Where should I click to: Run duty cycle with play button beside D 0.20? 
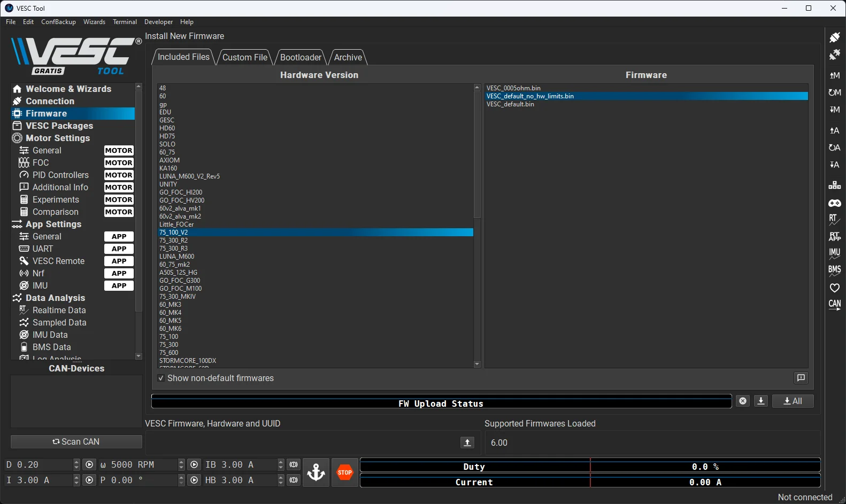click(89, 465)
